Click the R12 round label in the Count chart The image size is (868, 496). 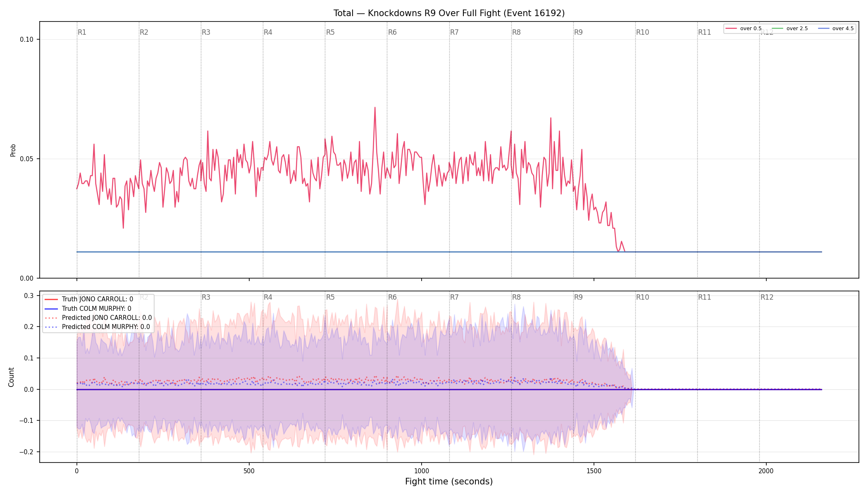tap(767, 297)
